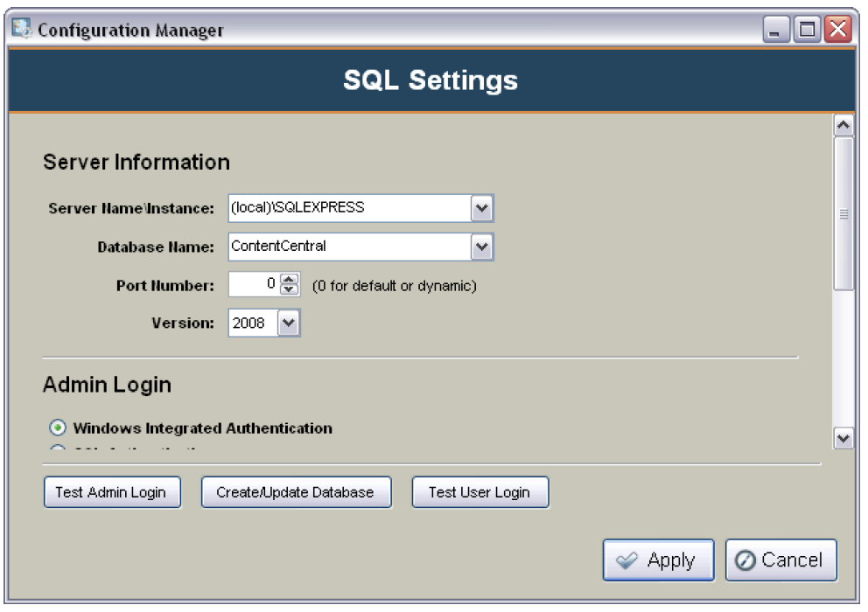
Task: Toggle off Windows Integrated Authentication radio
Action: [56, 428]
